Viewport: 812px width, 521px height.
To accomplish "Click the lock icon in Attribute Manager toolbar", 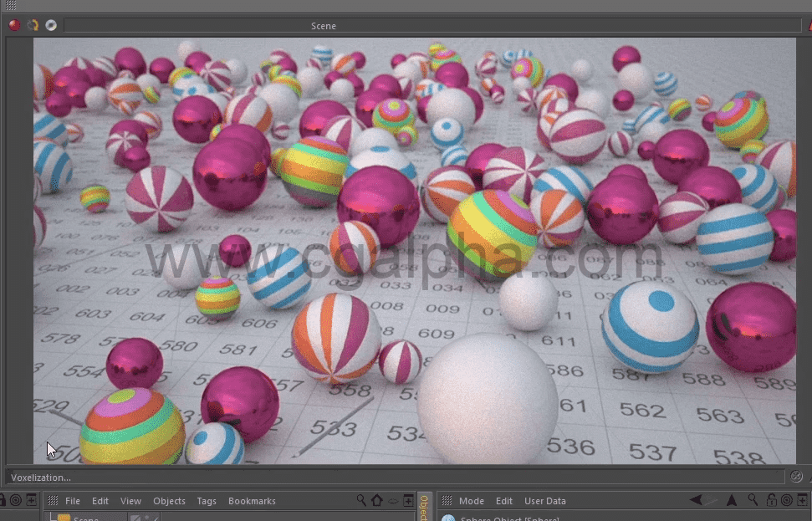I will click(x=771, y=499).
